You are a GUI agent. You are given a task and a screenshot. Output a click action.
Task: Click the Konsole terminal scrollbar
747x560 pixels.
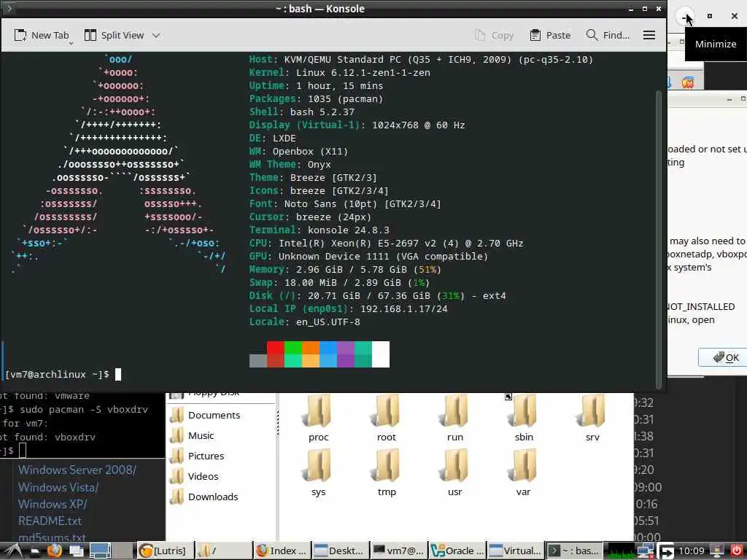pos(659,239)
